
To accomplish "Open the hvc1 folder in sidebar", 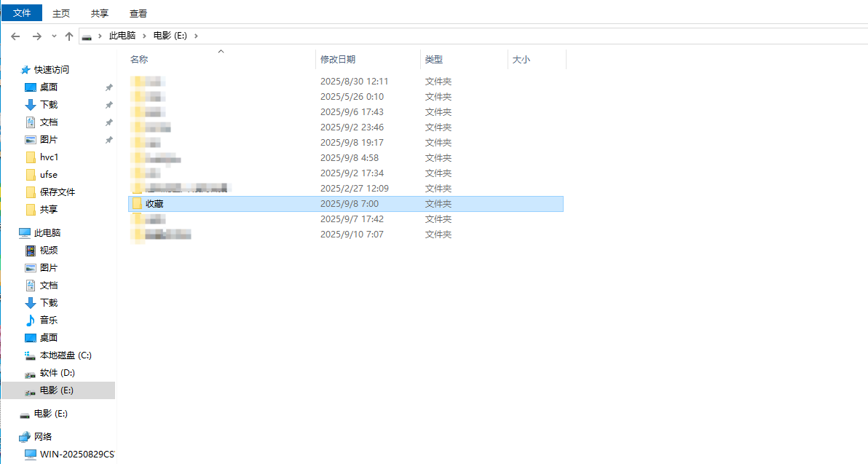I will [x=49, y=157].
